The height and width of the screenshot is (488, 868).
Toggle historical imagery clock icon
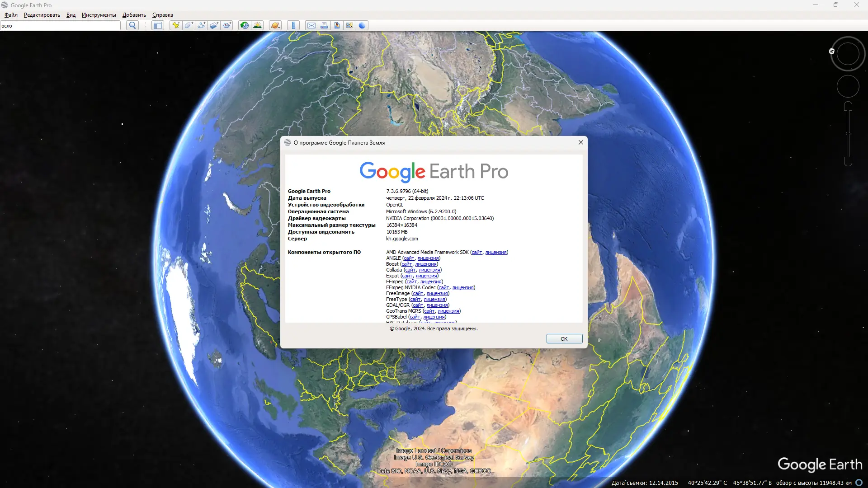coord(244,25)
